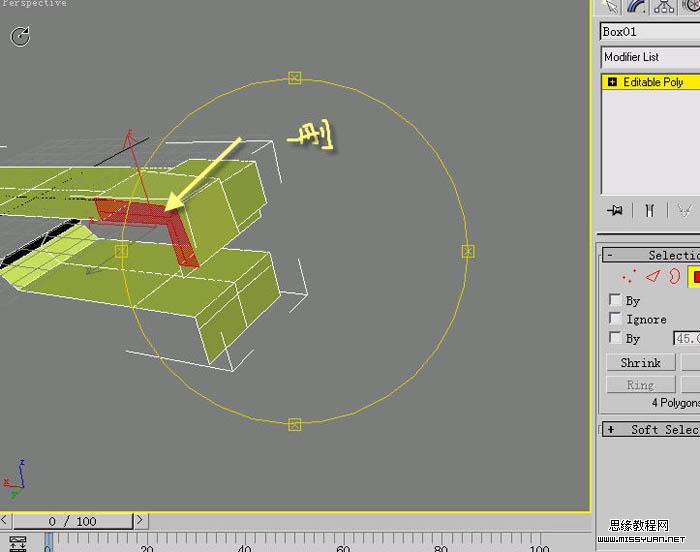
Task: Enable the By checkbox beside the 45.0 field
Action: point(615,337)
